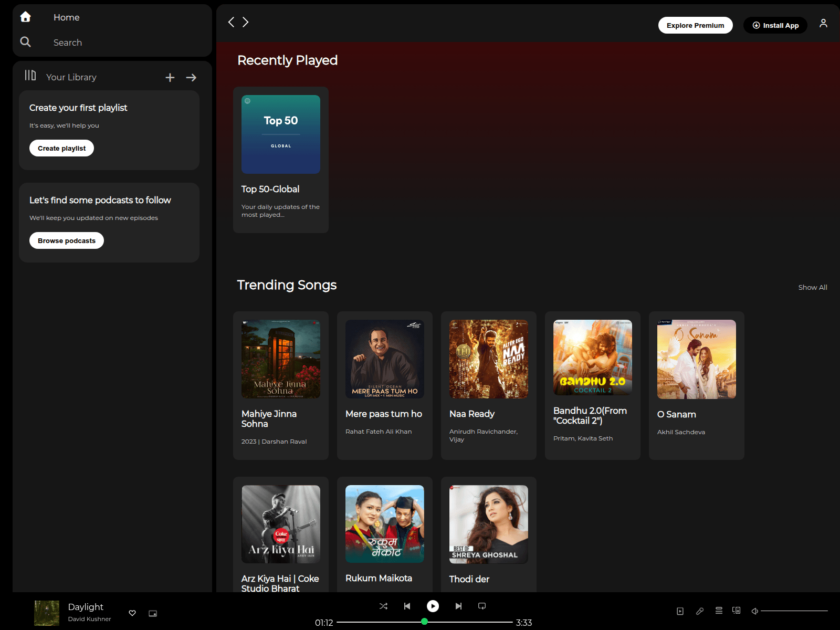Click artist name David Kushner

(x=89, y=619)
